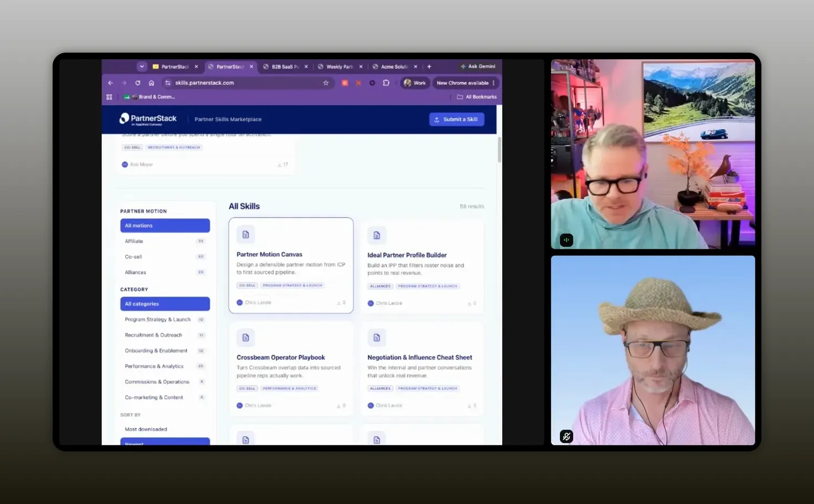Click the Partner Motion Canvas document icon
Screen dimensions: 814x504
[246, 235]
